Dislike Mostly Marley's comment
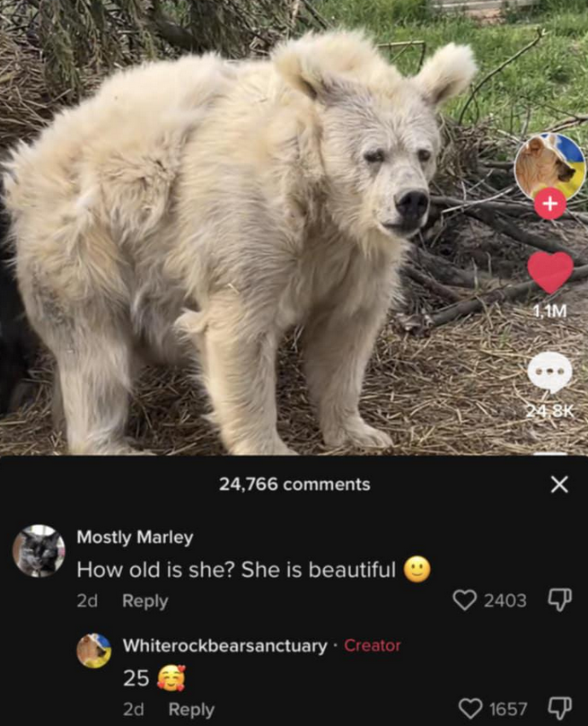This screenshot has height=726, width=588. point(560,600)
